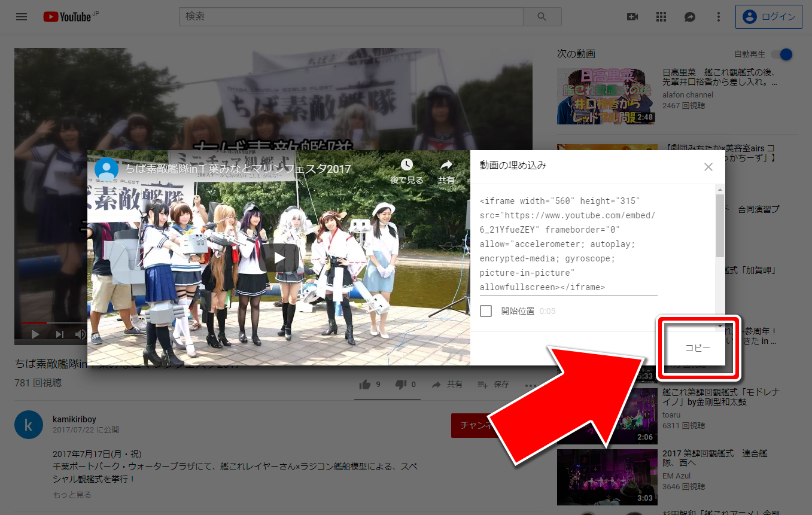Check the 開始位置 start-at checkbox

(x=486, y=311)
